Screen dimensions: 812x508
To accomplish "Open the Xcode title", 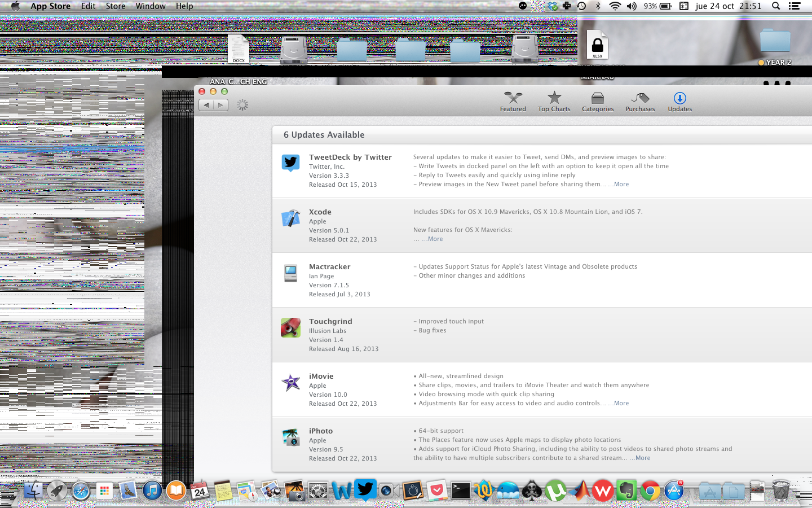I will click(320, 212).
